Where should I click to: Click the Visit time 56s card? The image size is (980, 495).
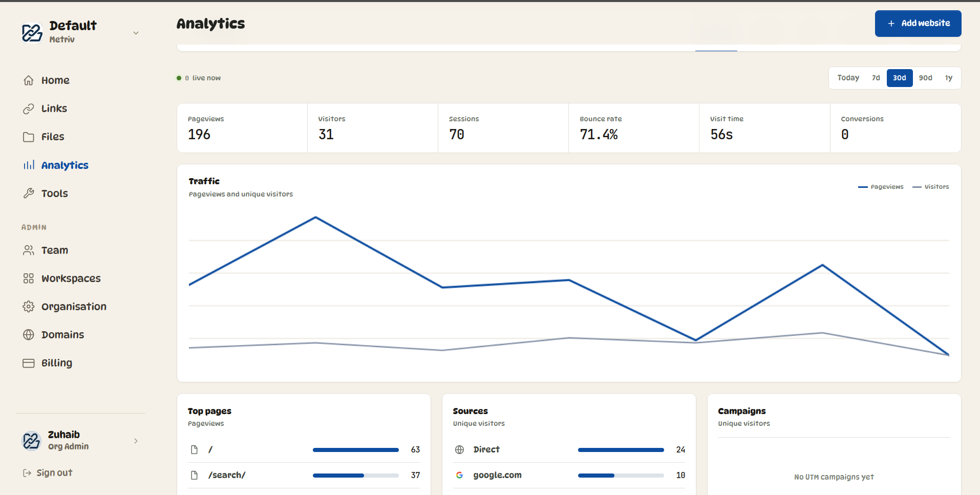tap(764, 128)
